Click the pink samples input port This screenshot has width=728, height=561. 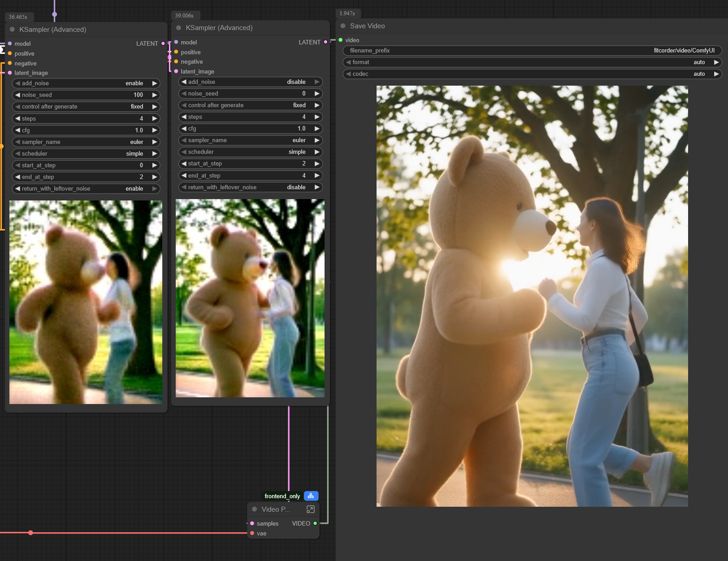tap(252, 523)
